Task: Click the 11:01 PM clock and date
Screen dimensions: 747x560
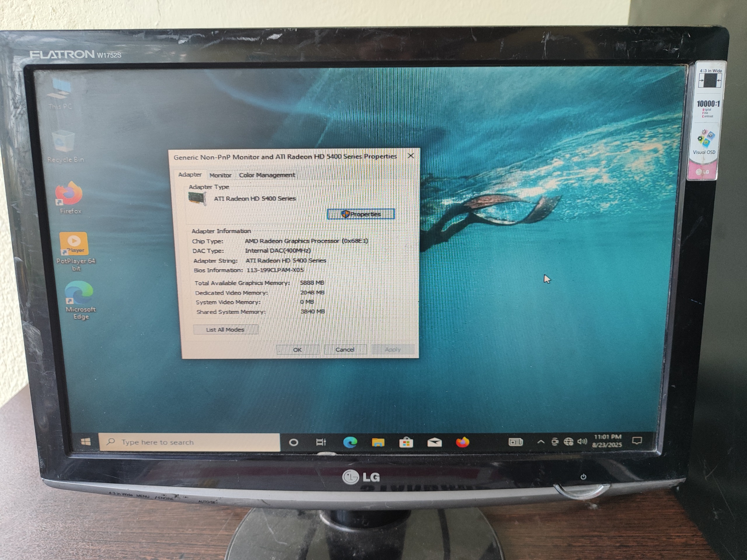Action: point(607,441)
